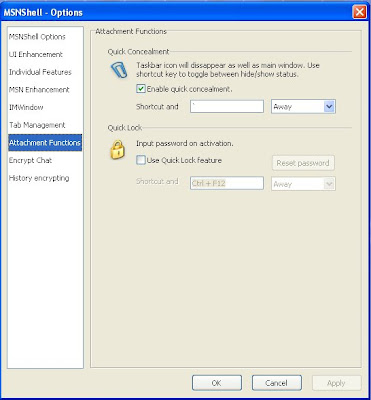The height and width of the screenshot is (400, 371).
Task: Switch to Tab Management section
Action: point(37,125)
